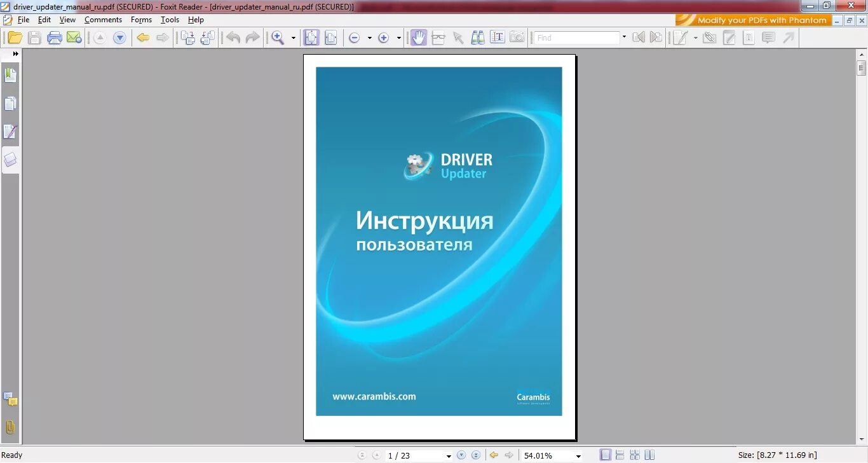The height and width of the screenshot is (463, 868).
Task: Click the glasses icon in the toolbar
Action: point(438,38)
